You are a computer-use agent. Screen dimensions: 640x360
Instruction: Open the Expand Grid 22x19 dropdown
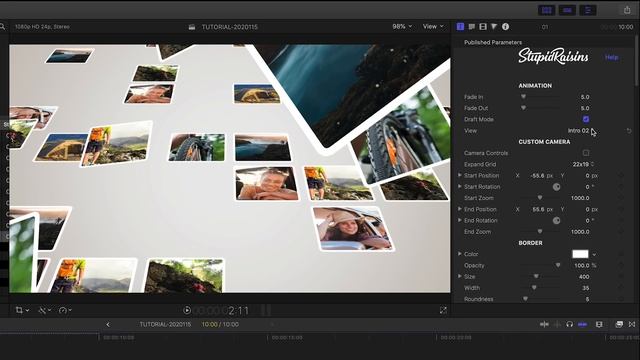[x=583, y=164]
